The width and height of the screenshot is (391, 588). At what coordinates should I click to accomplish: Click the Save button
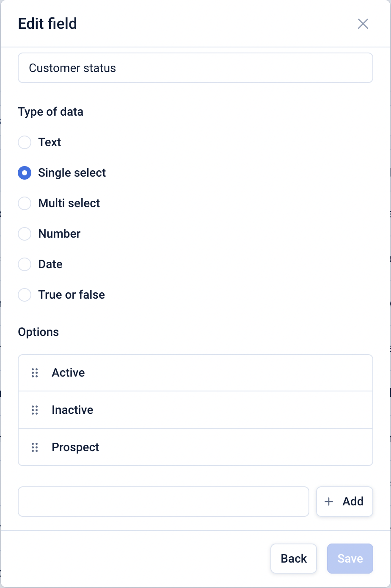[350, 558]
